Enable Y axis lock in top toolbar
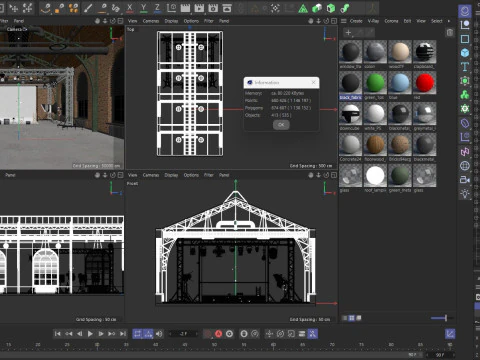The width and height of the screenshot is (480, 360). click(x=144, y=8)
